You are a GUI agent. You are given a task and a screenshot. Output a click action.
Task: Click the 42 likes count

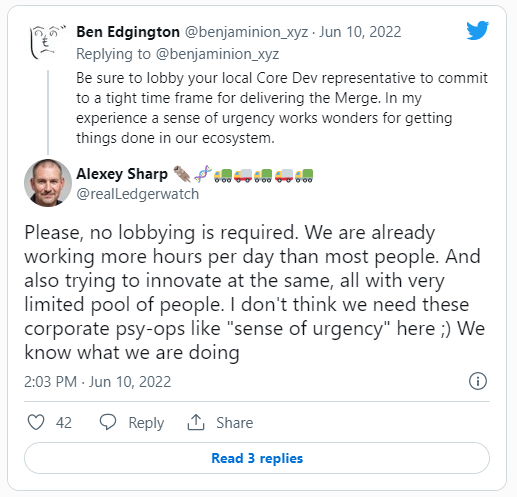click(64, 423)
